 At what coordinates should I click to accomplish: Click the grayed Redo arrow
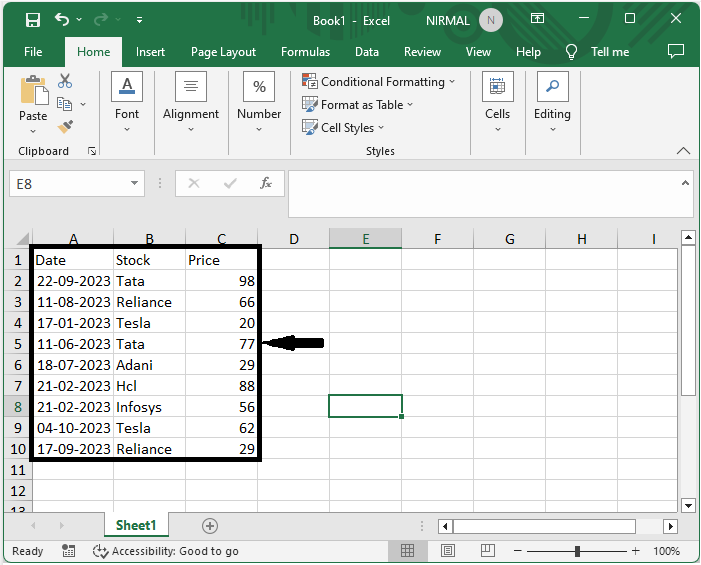pyautogui.click(x=101, y=19)
